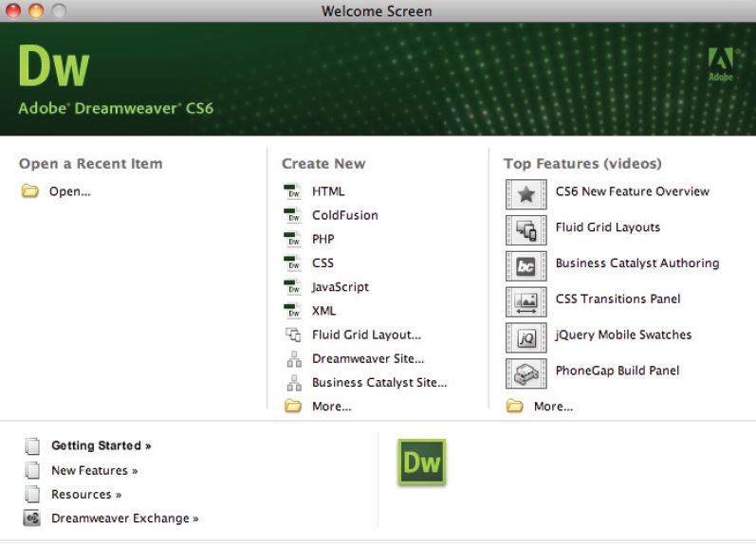Click the green Dw badge at bottom
Image resolution: width=756 pixels, height=544 pixels.
(422, 462)
